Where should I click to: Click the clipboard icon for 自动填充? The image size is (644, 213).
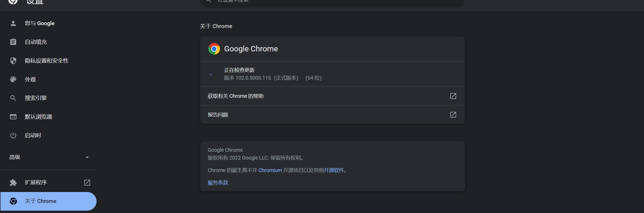pyautogui.click(x=13, y=42)
